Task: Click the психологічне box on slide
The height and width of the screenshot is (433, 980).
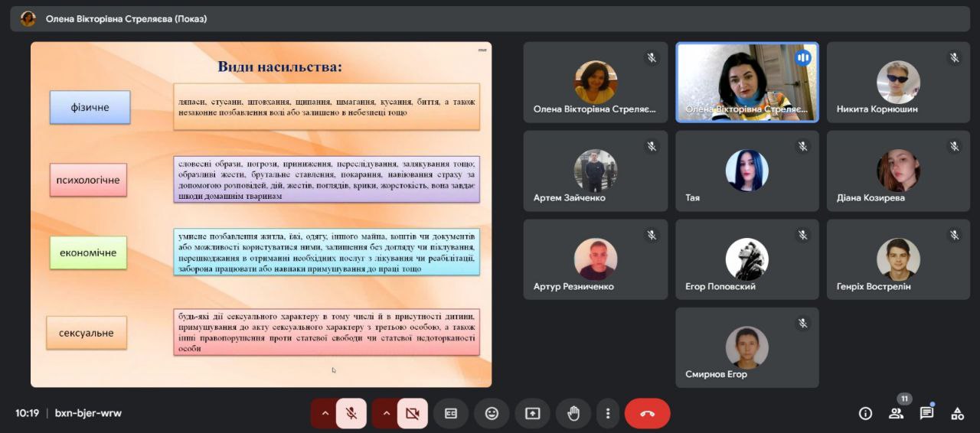Action: click(x=89, y=180)
